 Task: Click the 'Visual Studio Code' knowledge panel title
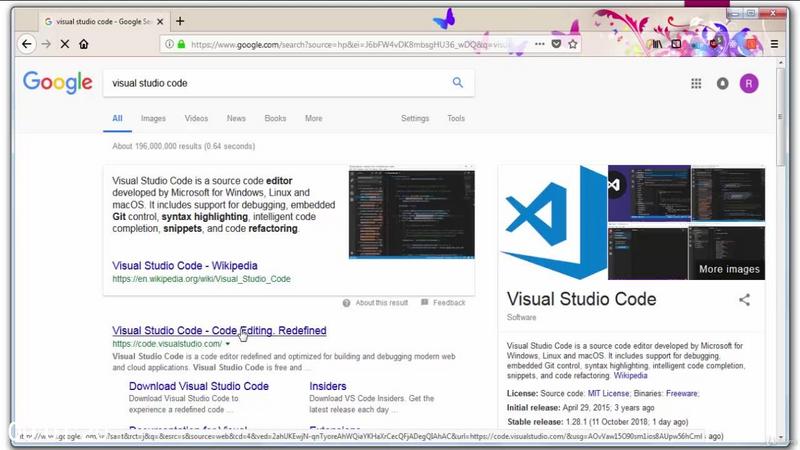coord(582,299)
